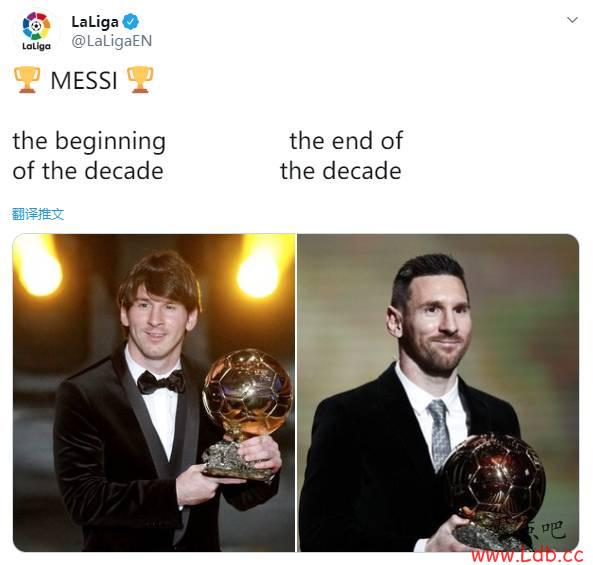Click the www.Ldb.cc watermark
The image size is (593, 565).
527,555
